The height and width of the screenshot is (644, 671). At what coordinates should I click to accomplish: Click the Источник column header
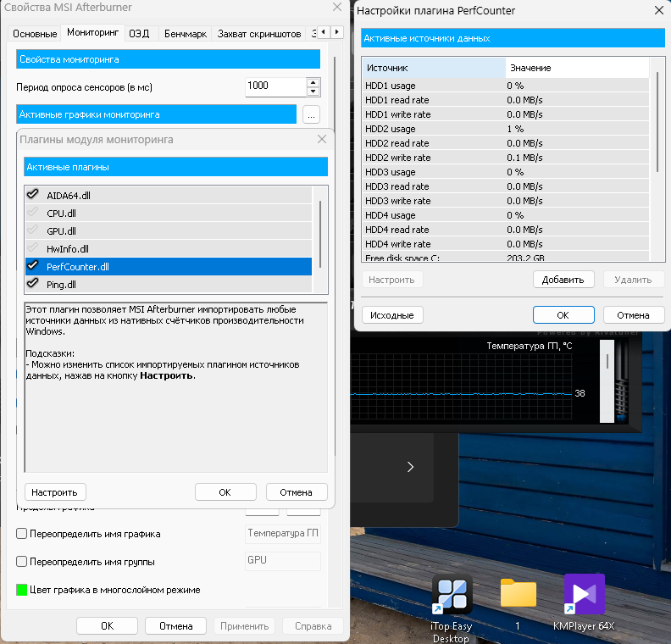point(433,68)
